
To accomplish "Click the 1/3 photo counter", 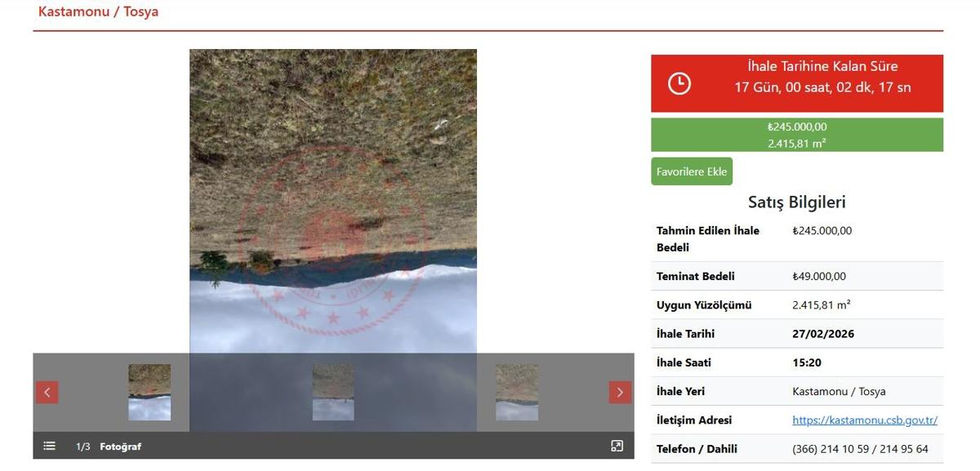I will point(82,447).
